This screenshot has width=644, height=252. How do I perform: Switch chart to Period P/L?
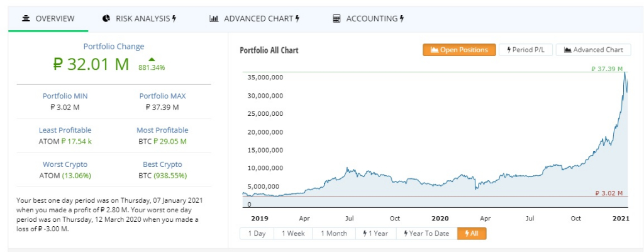coord(525,50)
